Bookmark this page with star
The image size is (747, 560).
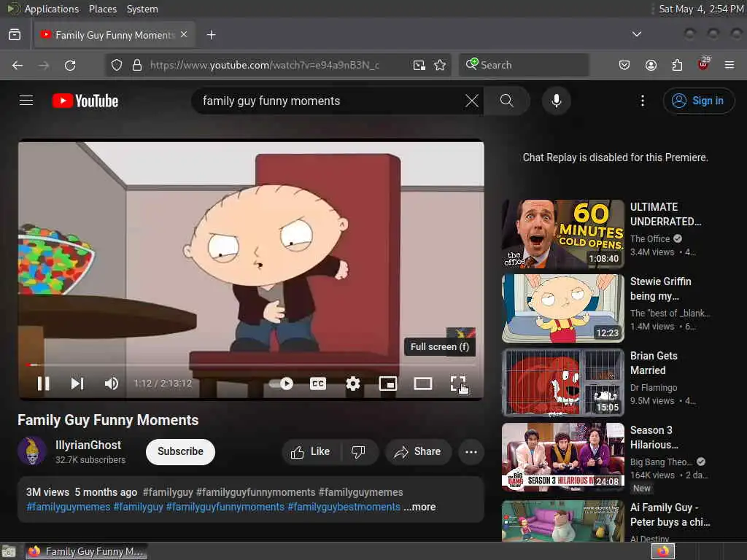(440, 65)
